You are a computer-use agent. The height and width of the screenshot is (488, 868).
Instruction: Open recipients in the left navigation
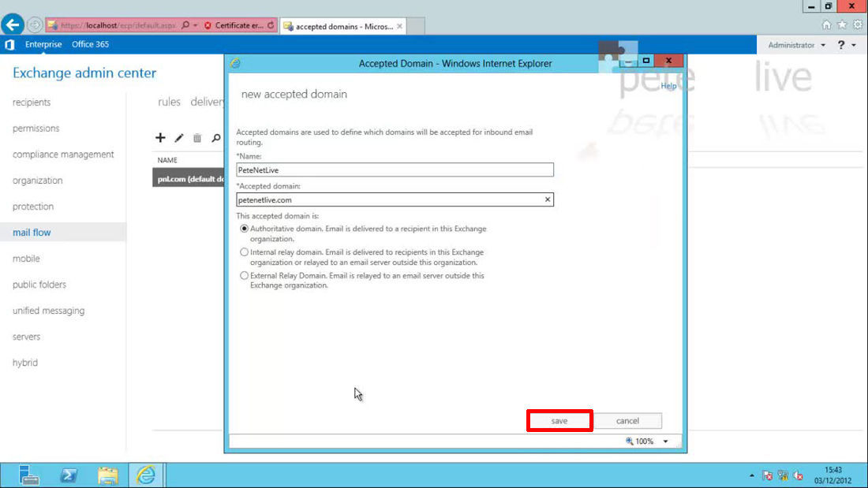point(32,102)
